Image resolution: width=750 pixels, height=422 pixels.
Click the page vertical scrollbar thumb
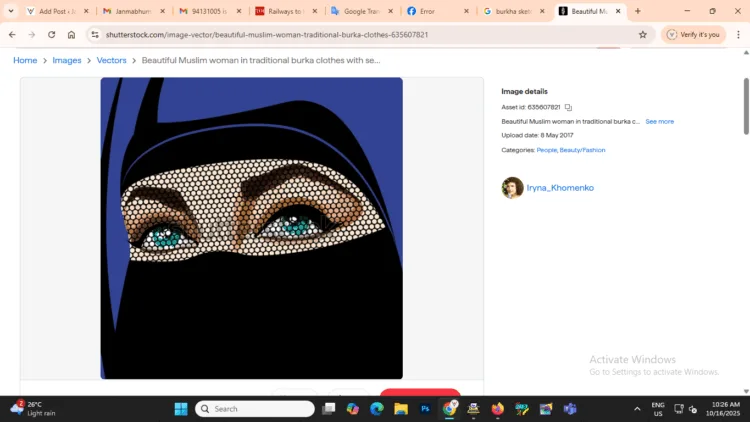[x=745, y=105]
